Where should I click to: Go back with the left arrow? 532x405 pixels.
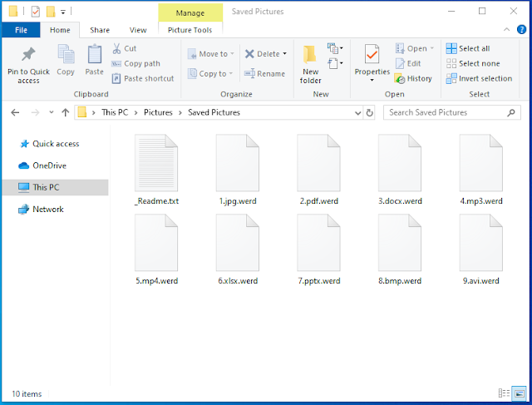pos(15,112)
